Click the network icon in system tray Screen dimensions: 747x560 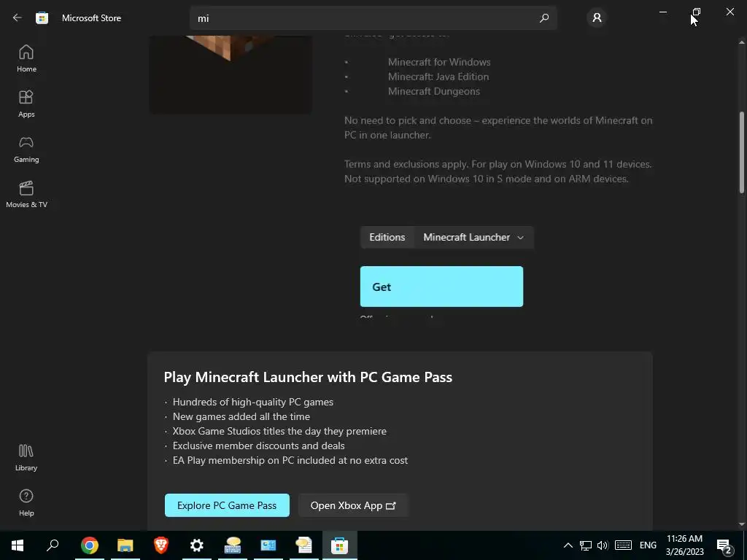point(586,545)
